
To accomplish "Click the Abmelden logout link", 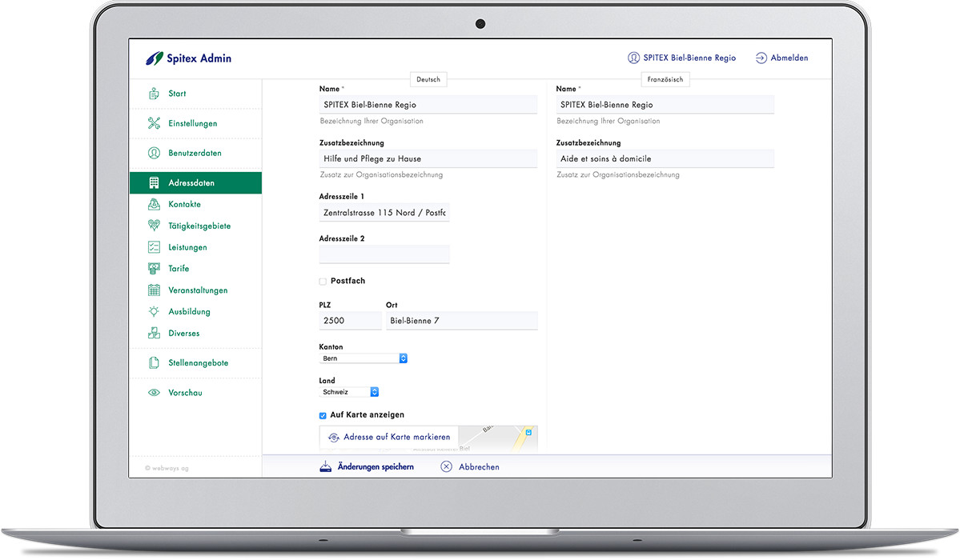I will pyautogui.click(x=781, y=58).
